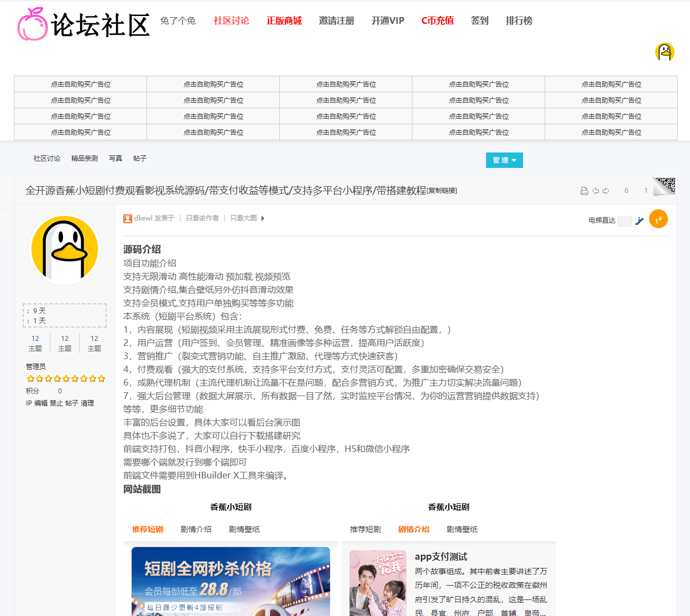Click the orange author icon beside dkewl
The image size is (690, 616).
pyautogui.click(x=128, y=218)
